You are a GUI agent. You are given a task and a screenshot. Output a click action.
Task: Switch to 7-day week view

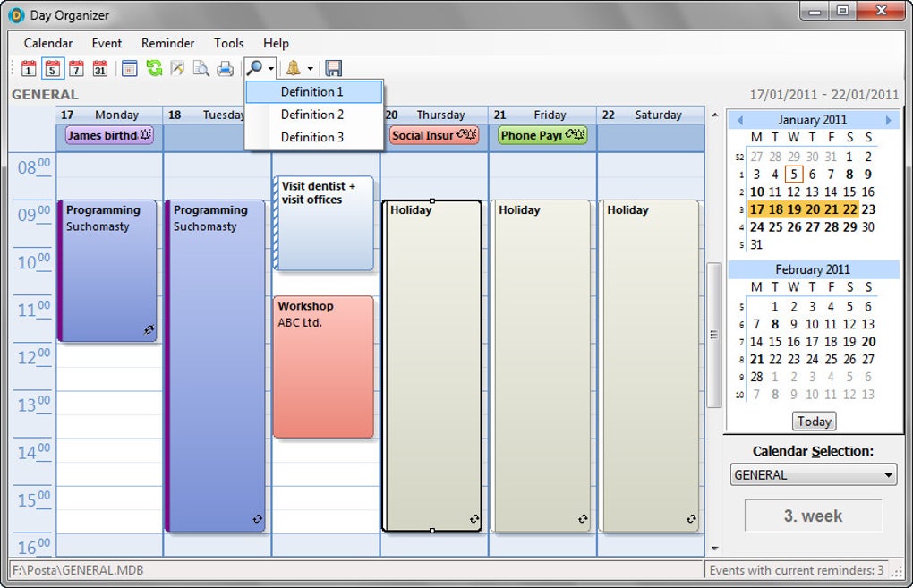pos(75,68)
